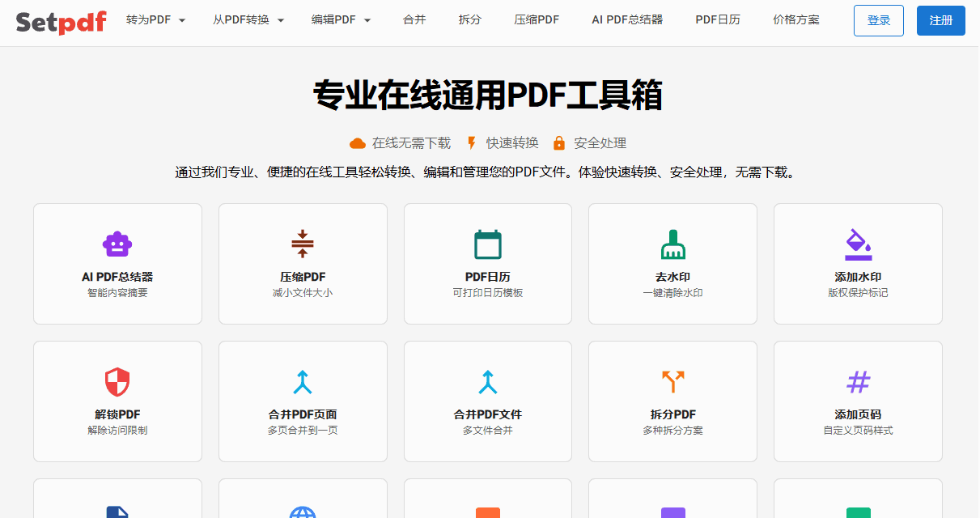Click the purple square icon in bottom row
The height and width of the screenshot is (518, 980).
click(x=672, y=512)
